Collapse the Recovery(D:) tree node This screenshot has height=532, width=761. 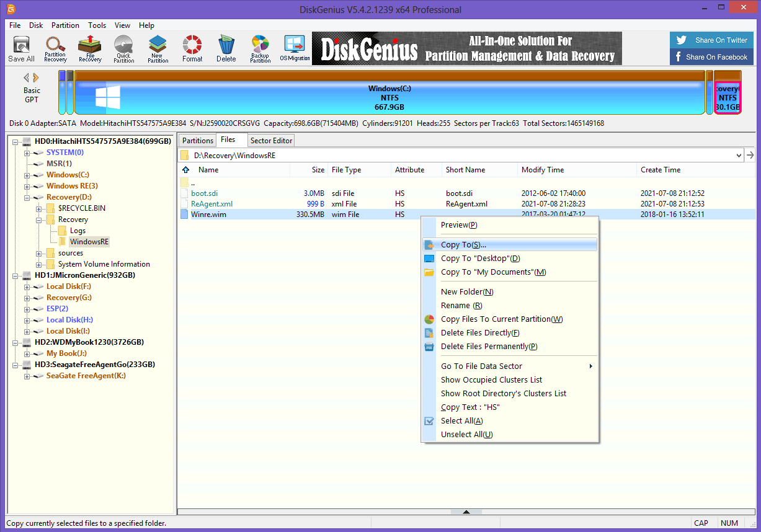tap(27, 197)
